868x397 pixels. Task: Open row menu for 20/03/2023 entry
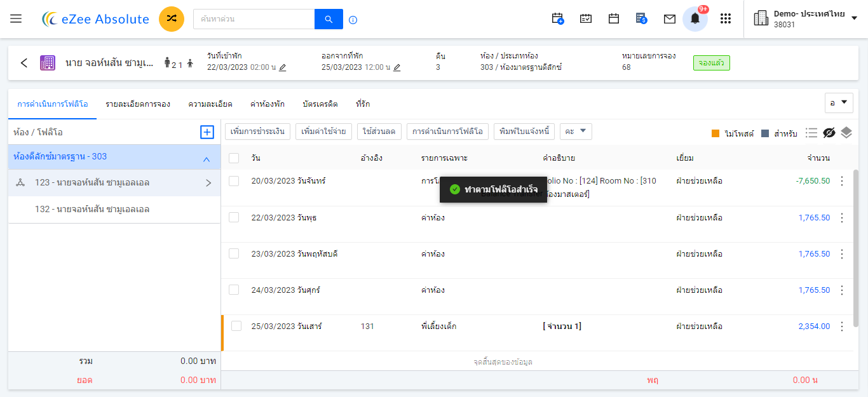coord(842,181)
